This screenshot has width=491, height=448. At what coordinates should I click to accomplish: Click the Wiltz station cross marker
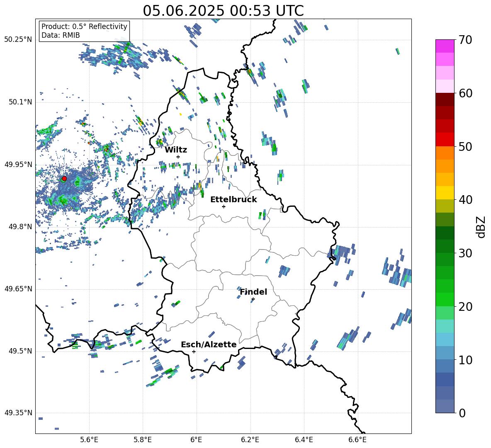(x=178, y=157)
